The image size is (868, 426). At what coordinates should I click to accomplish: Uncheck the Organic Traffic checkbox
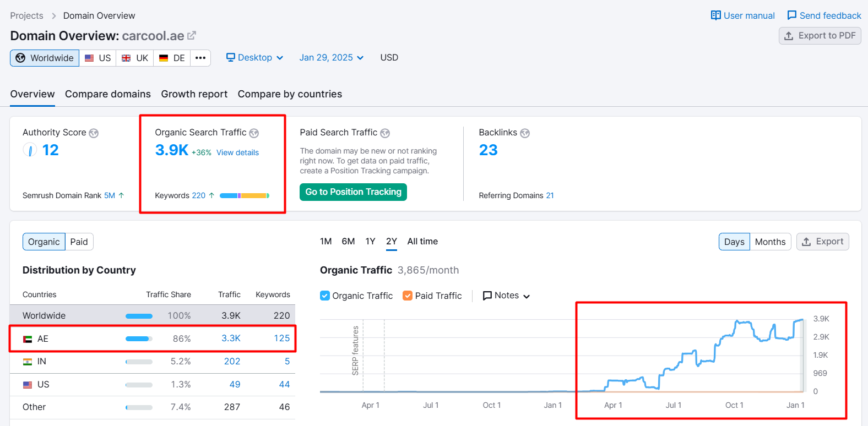click(325, 296)
